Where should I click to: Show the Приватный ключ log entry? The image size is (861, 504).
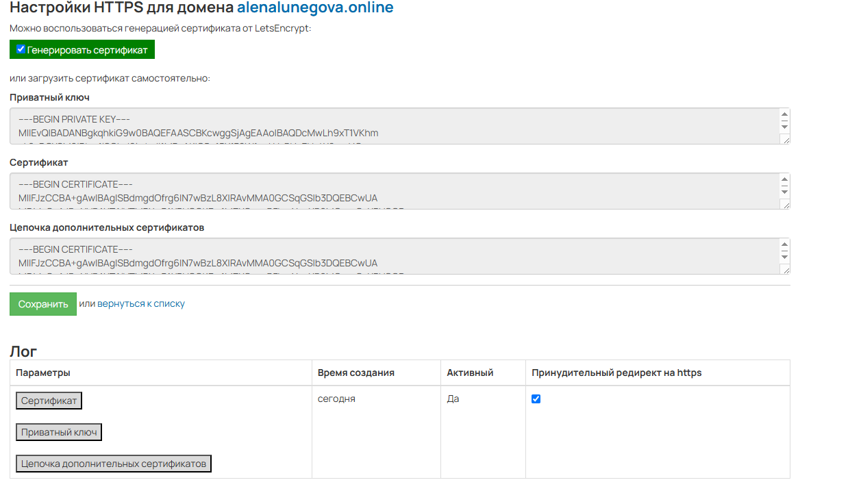click(x=59, y=432)
